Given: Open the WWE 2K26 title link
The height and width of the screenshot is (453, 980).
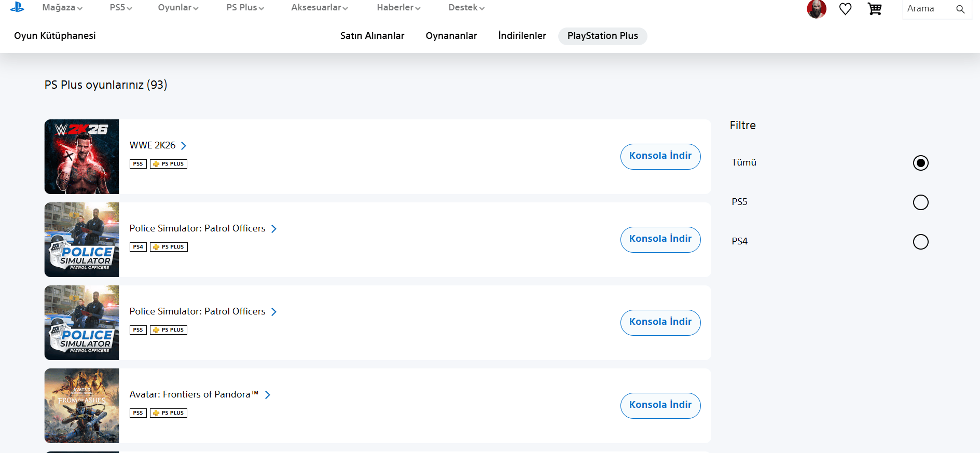Looking at the screenshot, I should click(x=153, y=145).
